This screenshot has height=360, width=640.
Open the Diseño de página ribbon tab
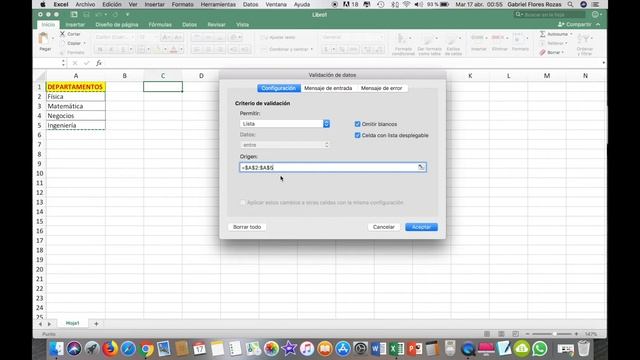click(x=117, y=24)
